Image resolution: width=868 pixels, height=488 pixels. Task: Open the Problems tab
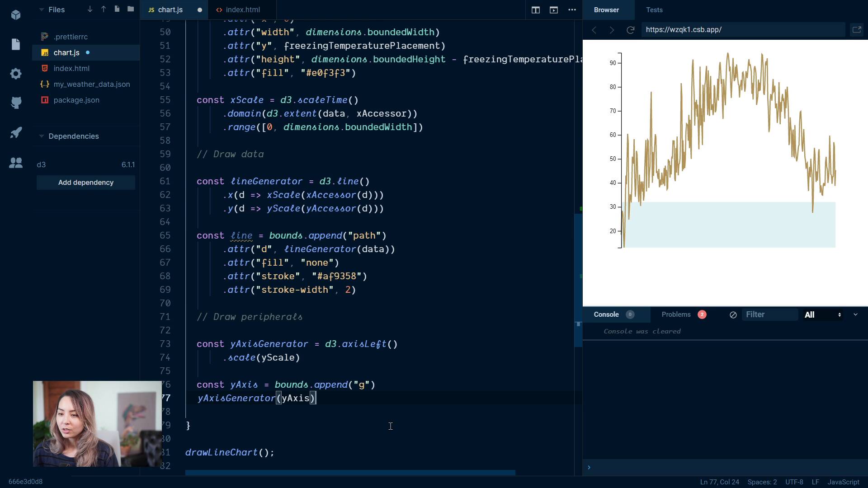[x=676, y=314]
